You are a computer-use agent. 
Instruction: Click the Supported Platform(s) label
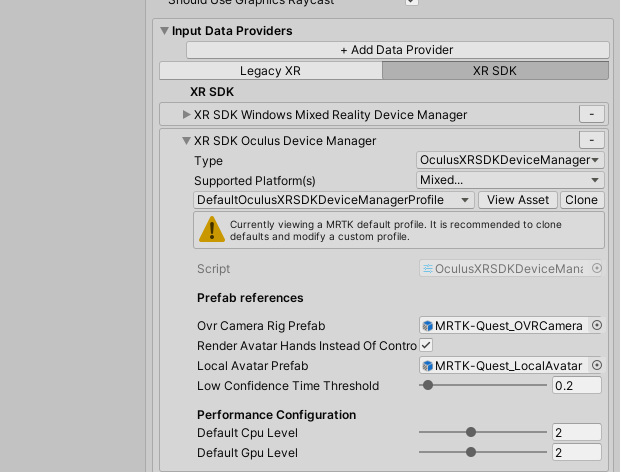tap(255, 181)
